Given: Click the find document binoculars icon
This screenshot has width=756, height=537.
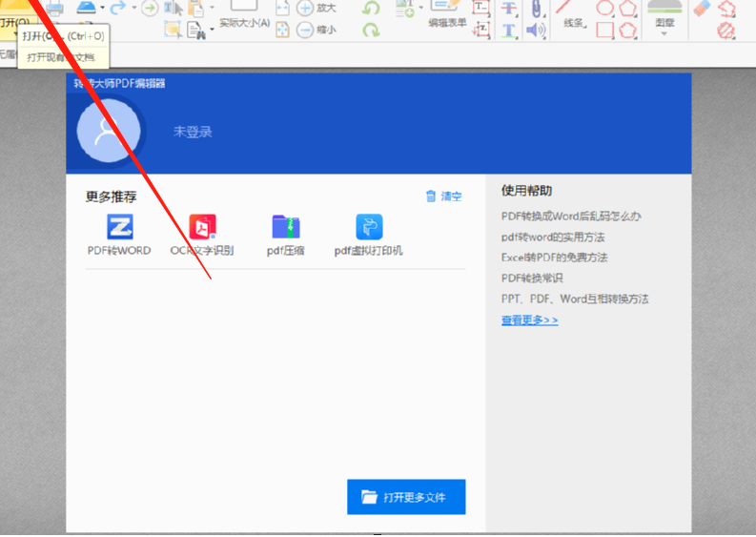Looking at the screenshot, I should click(195, 30).
